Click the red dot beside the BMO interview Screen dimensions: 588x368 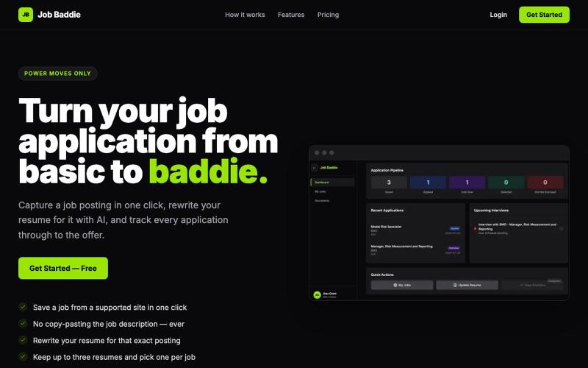tap(475, 229)
